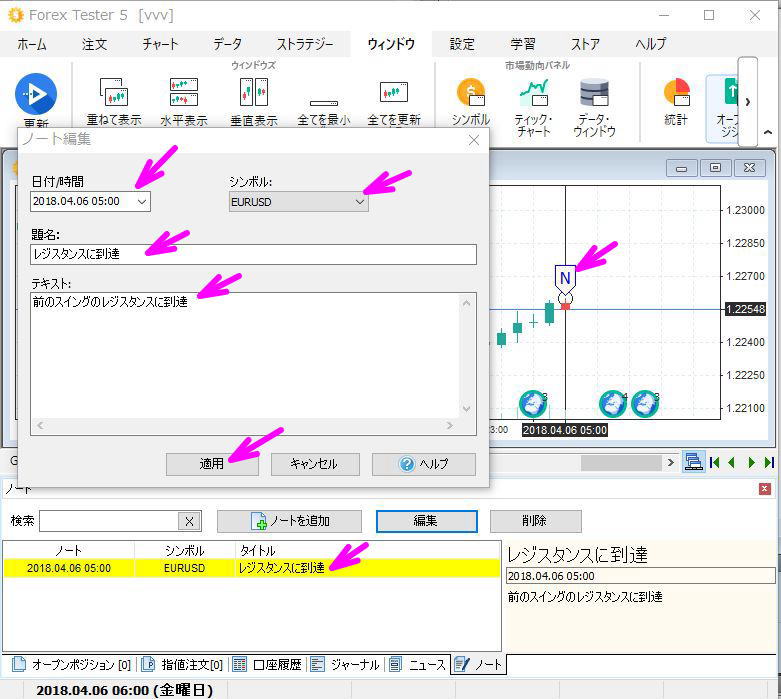Expand the 日付/時間 date dropdown

coord(141,202)
